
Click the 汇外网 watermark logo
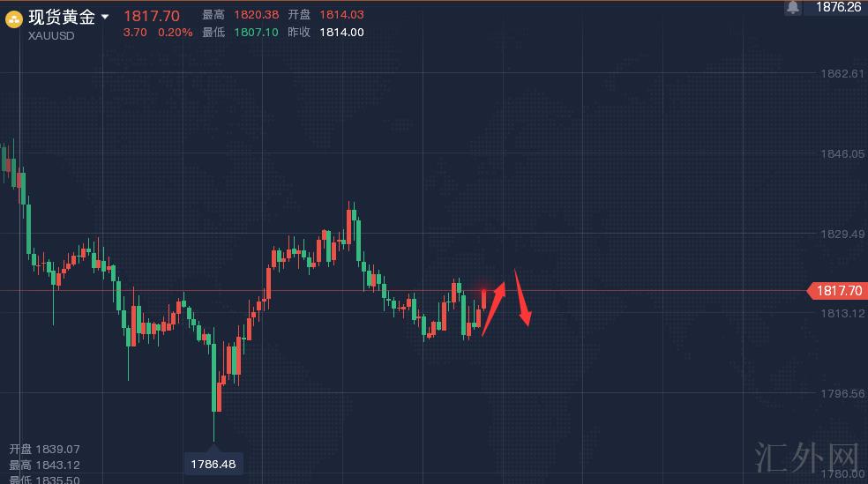tap(807, 458)
